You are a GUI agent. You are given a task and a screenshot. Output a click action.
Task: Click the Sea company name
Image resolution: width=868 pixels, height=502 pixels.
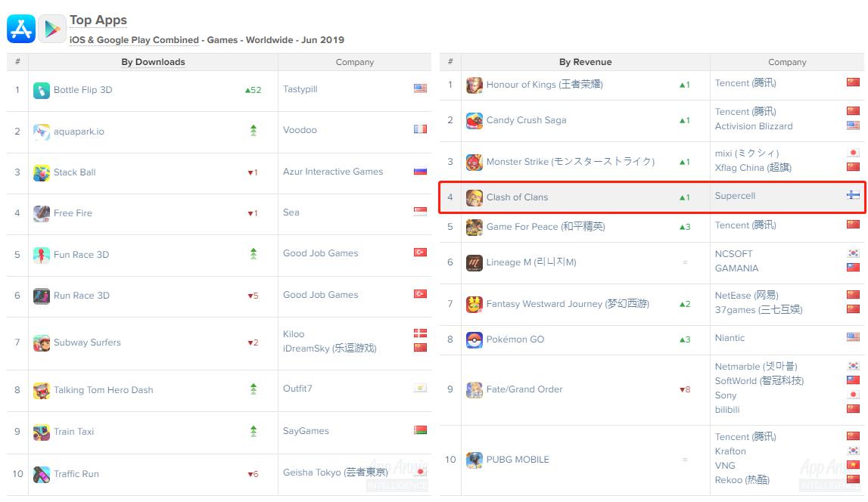click(291, 212)
